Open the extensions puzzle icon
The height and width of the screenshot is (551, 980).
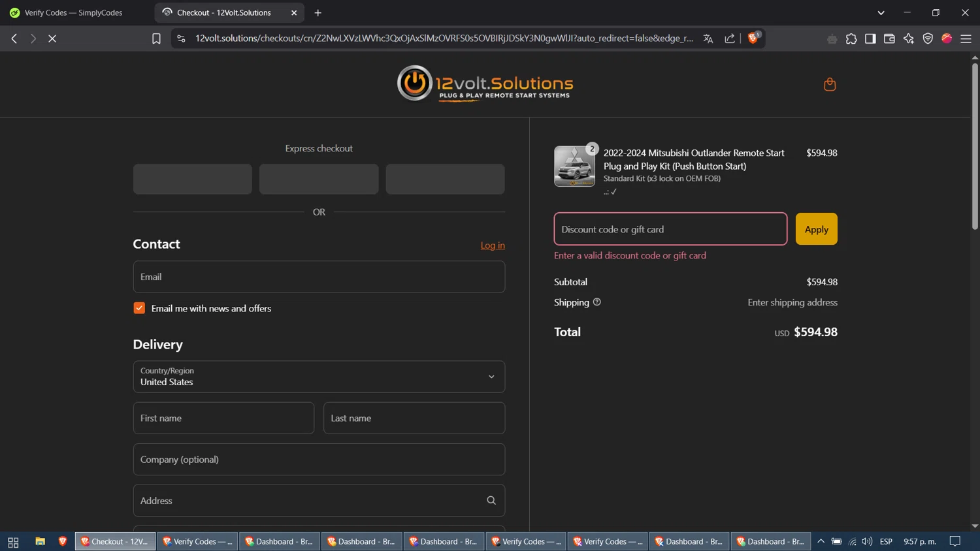(851, 39)
